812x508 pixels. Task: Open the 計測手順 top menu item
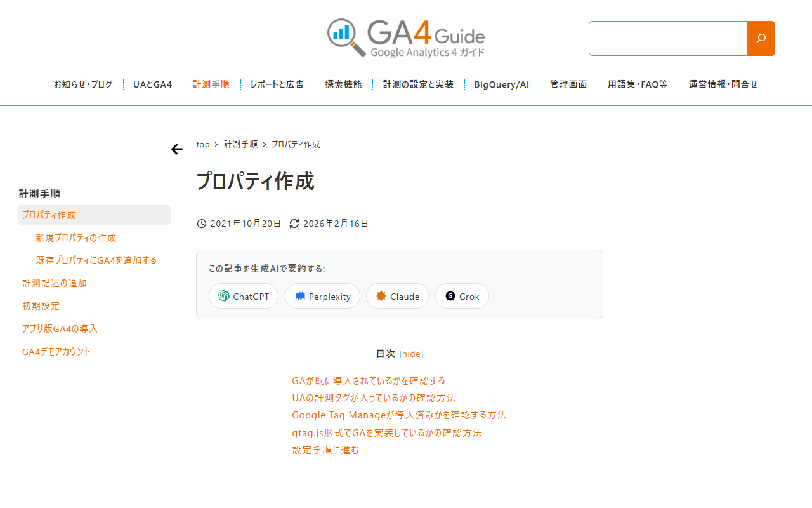pyautogui.click(x=211, y=84)
